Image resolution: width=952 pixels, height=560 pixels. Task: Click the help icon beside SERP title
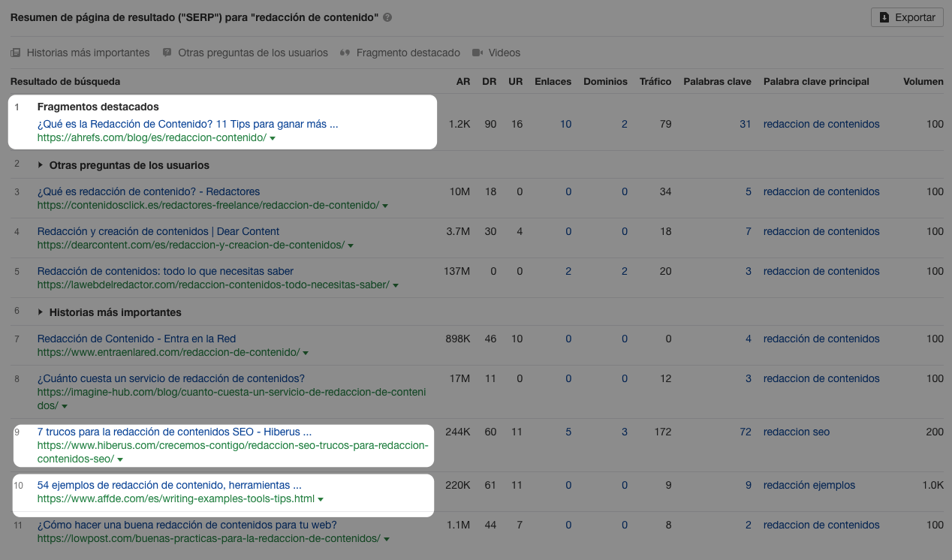(x=387, y=17)
